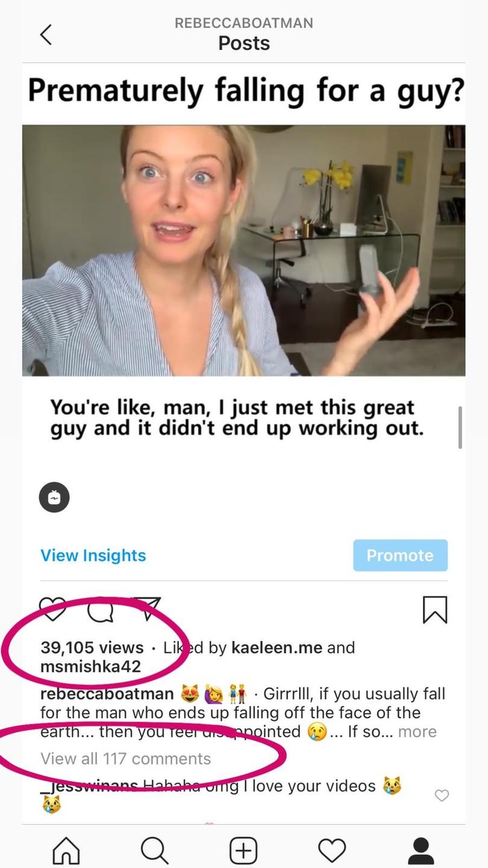This screenshot has width=488, height=868.
Task: Open View all 117 comments
Action: (125, 758)
